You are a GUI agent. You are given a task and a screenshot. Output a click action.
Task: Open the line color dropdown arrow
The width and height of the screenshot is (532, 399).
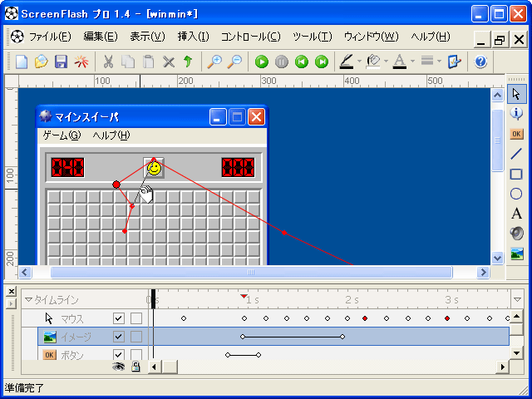(359, 62)
